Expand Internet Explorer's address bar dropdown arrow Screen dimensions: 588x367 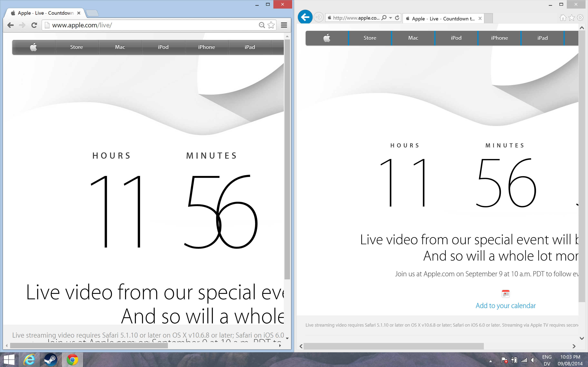(x=390, y=18)
